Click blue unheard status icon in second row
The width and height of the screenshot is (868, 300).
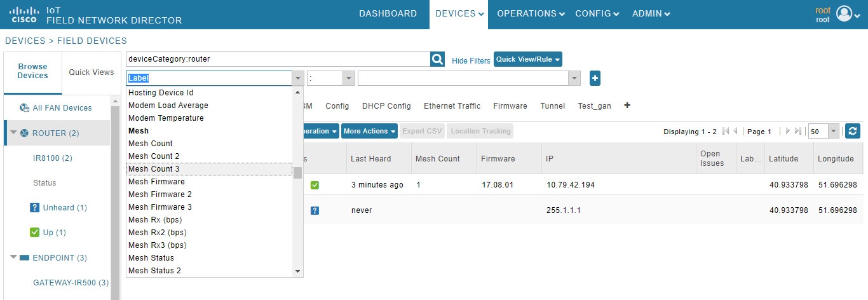click(x=315, y=210)
